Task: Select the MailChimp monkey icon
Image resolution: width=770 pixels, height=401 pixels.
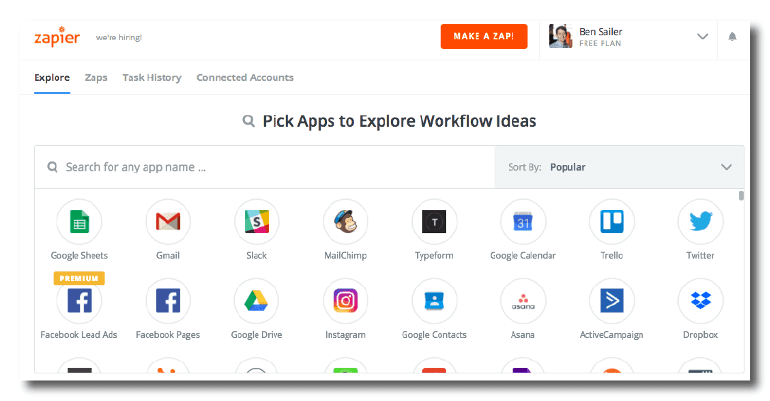Action: tap(346, 222)
